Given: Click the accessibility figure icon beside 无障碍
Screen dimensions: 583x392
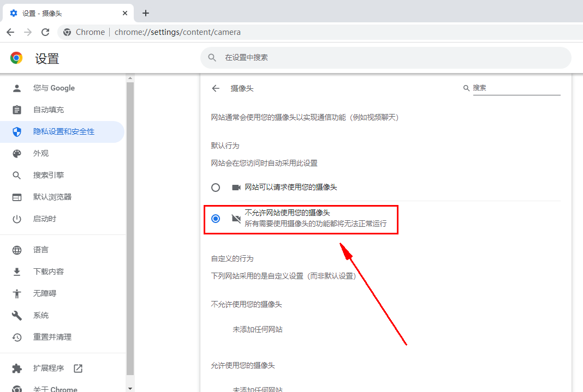Looking at the screenshot, I should pyautogui.click(x=17, y=294).
